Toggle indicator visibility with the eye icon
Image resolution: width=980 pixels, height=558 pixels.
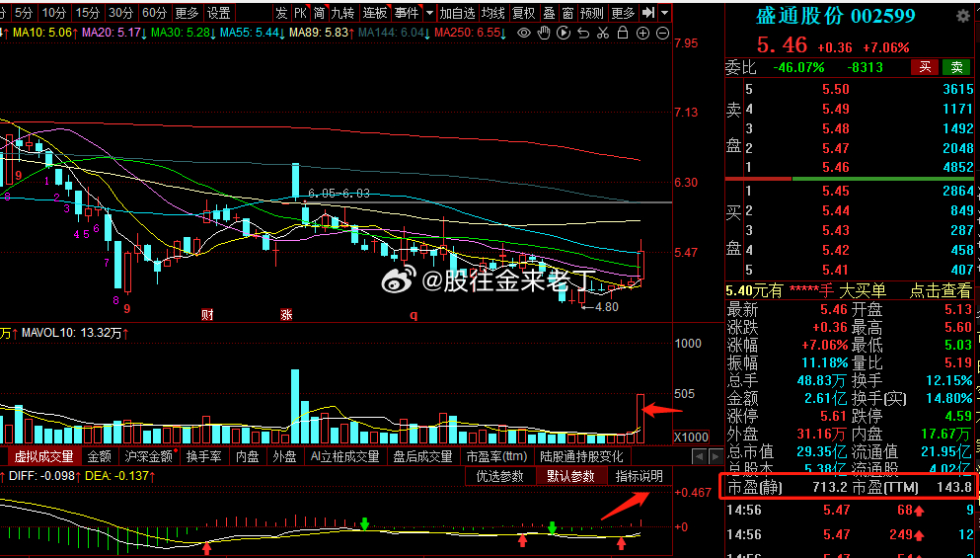pyautogui.click(x=524, y=33)
